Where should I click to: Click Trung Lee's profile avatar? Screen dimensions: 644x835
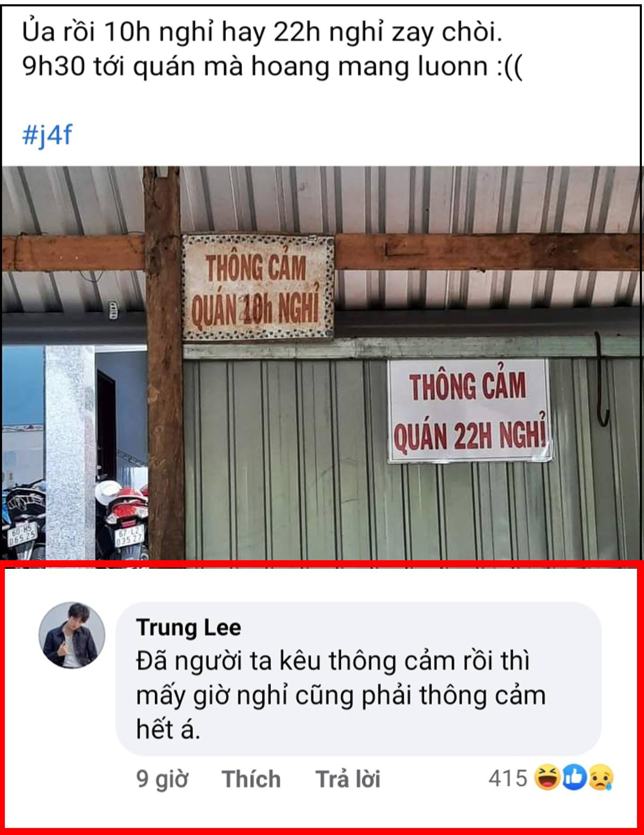(72, 635)
